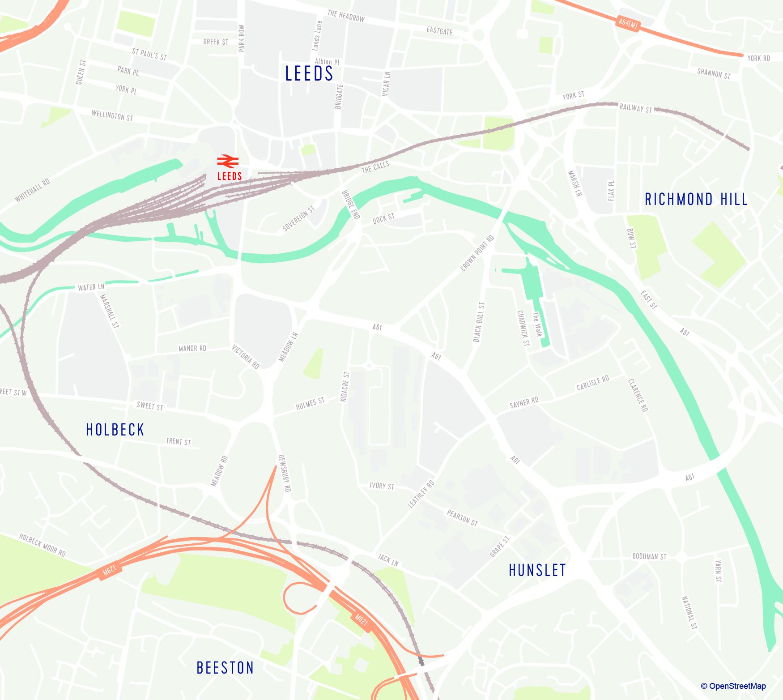Click the Wellington St label
Image resolution: width=783 pixels, height=700 pixels.
click(112, 115)
